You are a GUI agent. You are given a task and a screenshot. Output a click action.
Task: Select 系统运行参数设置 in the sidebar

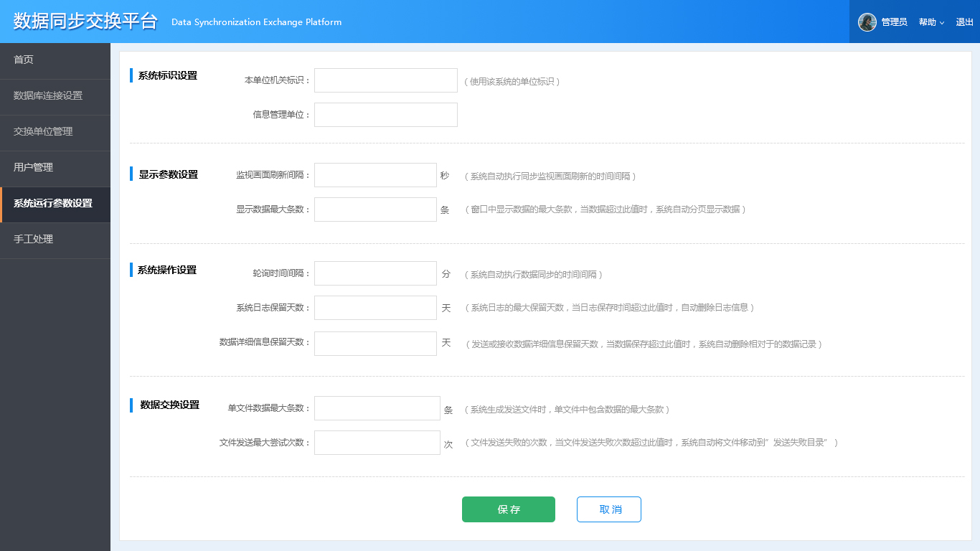coord(55,204)
